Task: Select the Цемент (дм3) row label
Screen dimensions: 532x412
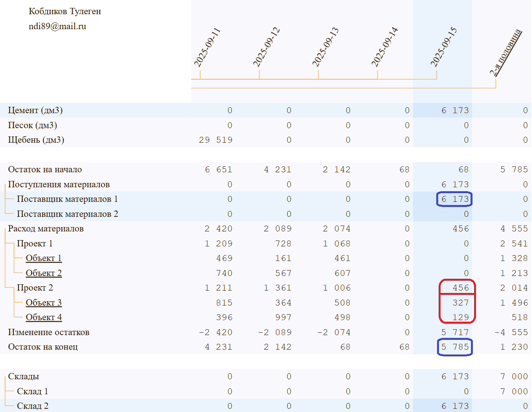Action: [35, 110]
